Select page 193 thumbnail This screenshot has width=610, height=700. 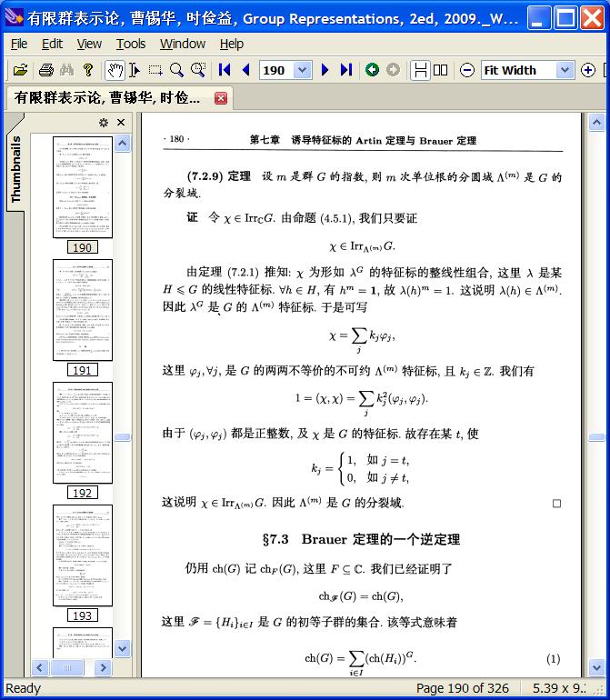83,555
